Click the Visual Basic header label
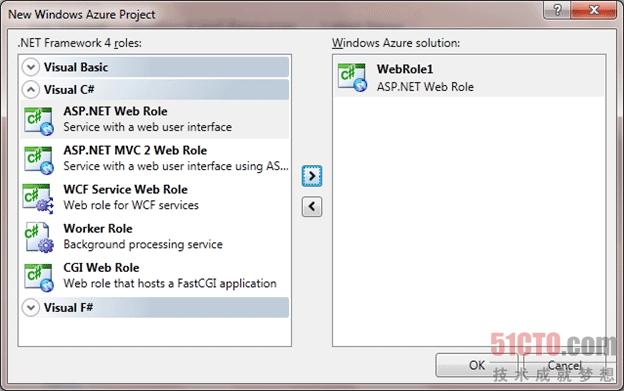Screen dimensions: 624x391 tap(76, 67)
